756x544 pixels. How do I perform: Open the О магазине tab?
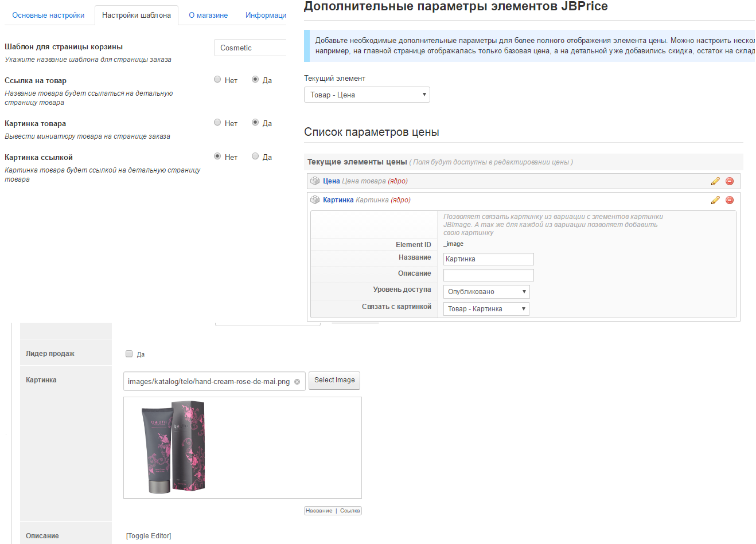[208, 15]
